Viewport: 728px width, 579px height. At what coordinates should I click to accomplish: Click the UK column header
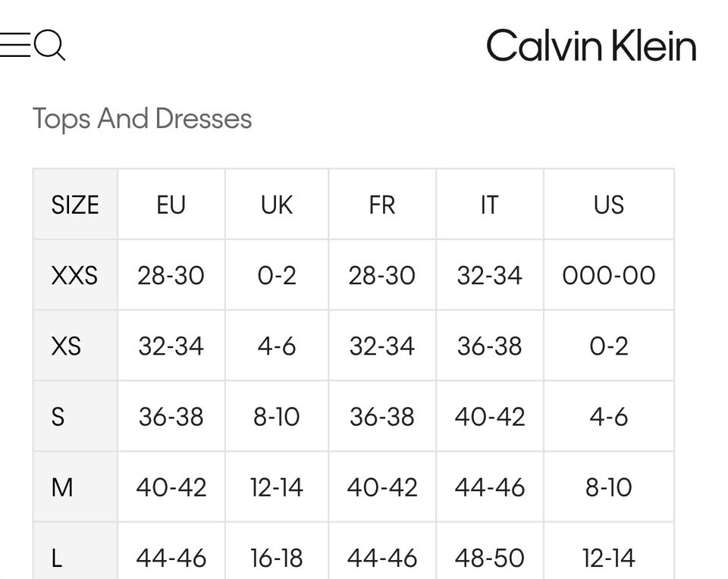pos(277,205)
